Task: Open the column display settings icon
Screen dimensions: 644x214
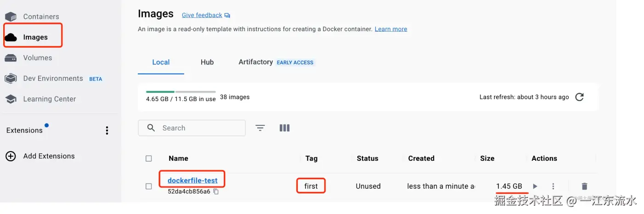Action: pos(284,128)
